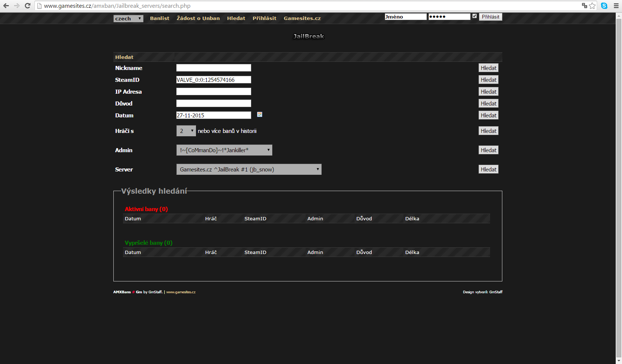Search by SteamID with its Hledat button
Image resolution: width=622 pixels, height=364 pixels.
(488, 80)
